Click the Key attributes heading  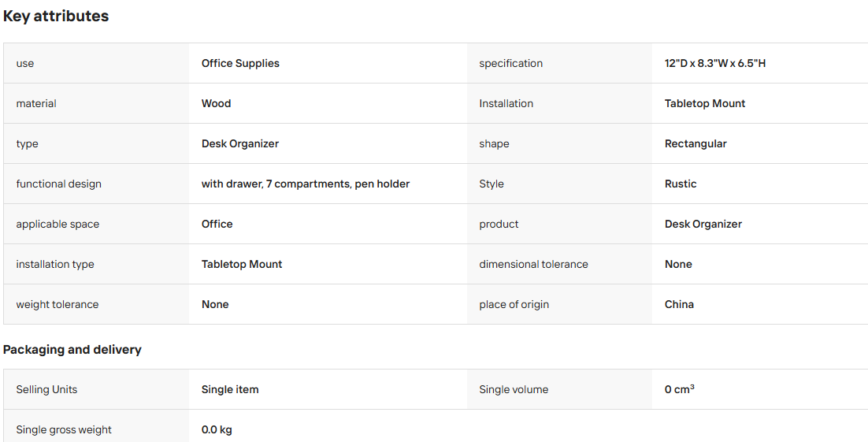(56, 17)
